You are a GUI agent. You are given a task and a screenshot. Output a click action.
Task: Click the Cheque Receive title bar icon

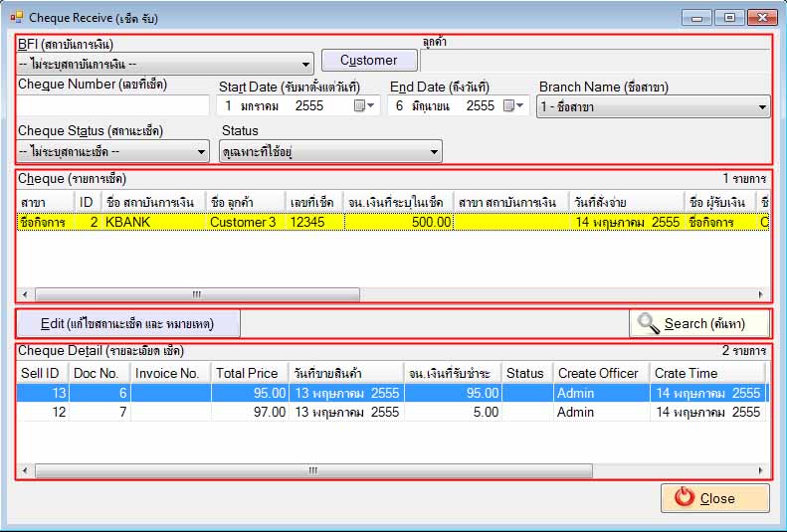click(x=16, y=18)
